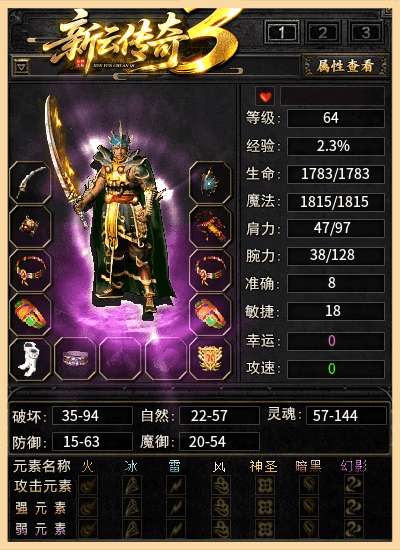Click the fire attack element icon

pos(88,485)
